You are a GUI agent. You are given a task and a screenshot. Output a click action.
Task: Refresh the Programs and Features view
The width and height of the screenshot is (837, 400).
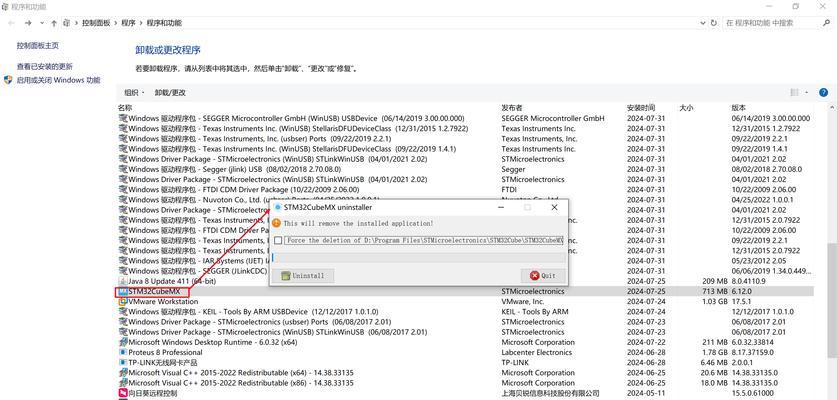pos(714,23)
